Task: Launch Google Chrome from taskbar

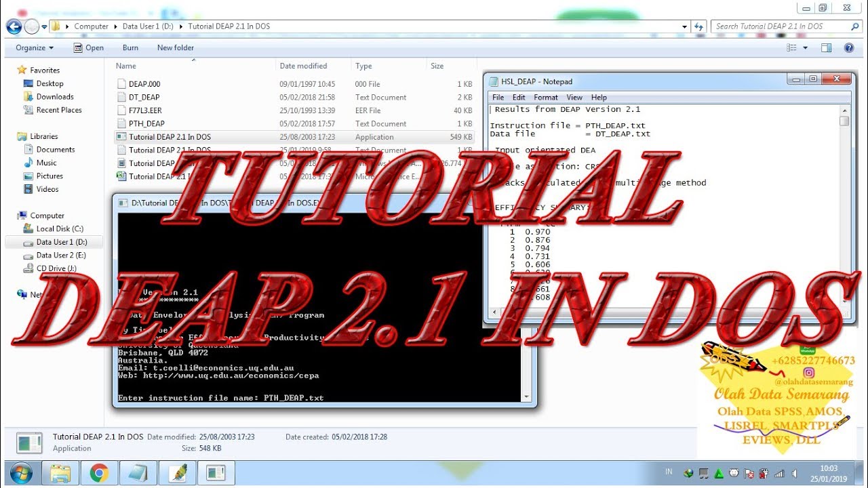Action: click(x=99, y=472)
